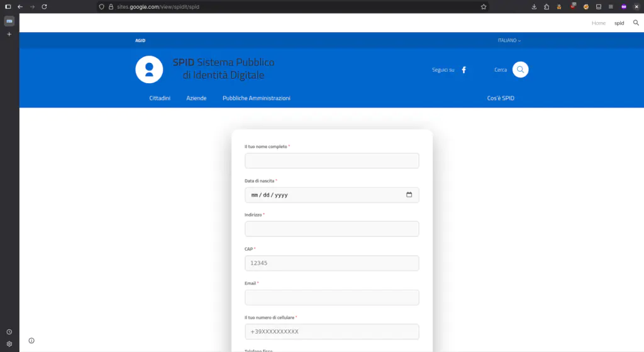Click into the Email input field
This screenshot has height=352, width=644.
click(x=331, y=297)
